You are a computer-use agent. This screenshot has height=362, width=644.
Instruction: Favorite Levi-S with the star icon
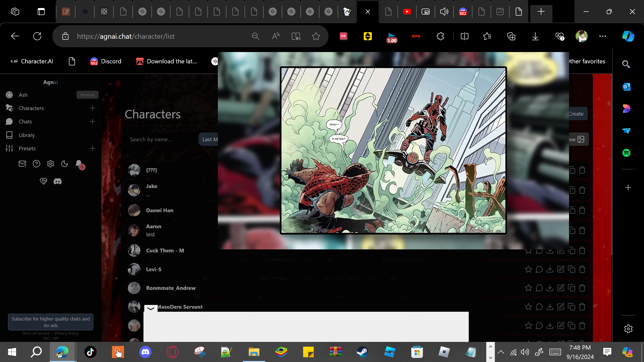pyautogui.click(x=529, y=269)
